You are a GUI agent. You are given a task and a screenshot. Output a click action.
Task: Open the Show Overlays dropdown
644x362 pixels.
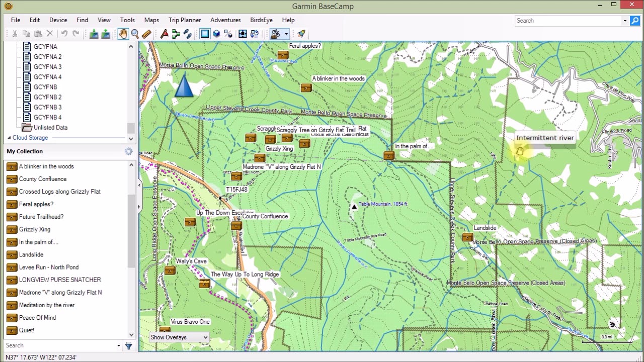[x=179, y=337]
